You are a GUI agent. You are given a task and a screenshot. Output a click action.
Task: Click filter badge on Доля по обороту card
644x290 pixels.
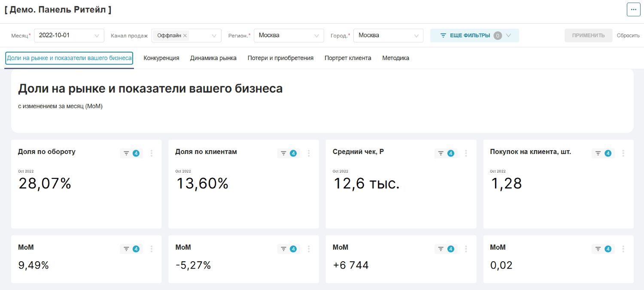131,153
